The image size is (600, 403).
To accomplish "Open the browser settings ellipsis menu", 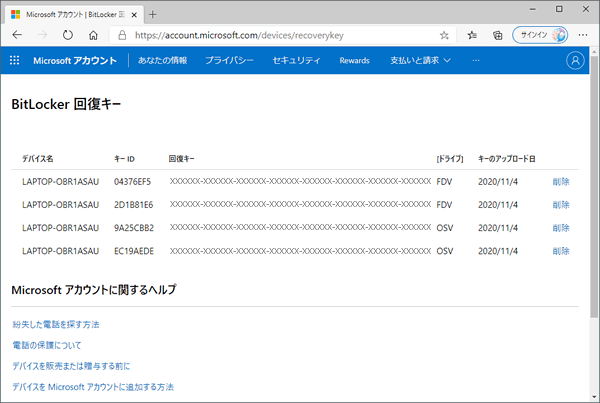I will (583, 35).
